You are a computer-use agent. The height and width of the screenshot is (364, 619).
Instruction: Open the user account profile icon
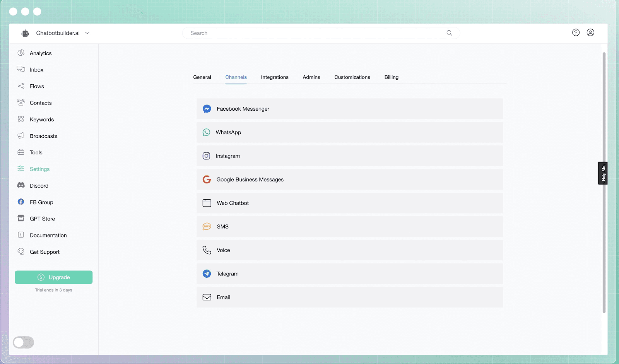(x=590, y=32)
